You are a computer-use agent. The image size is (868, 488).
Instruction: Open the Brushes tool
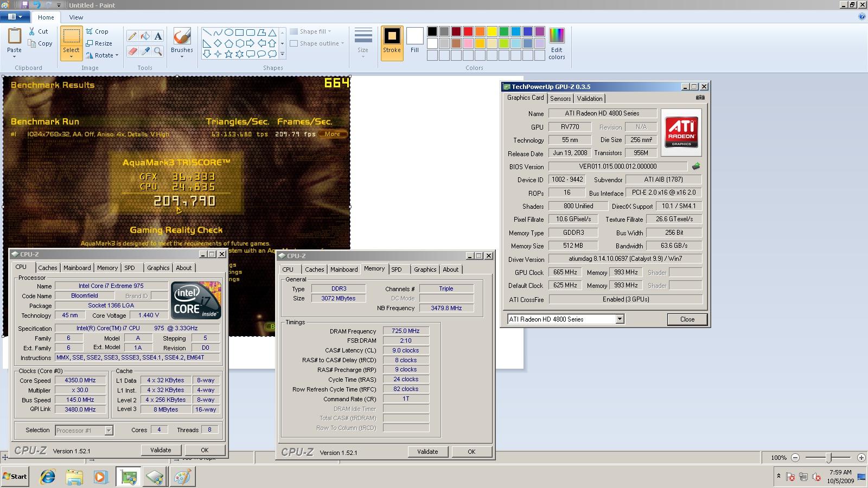click(182, 43)
